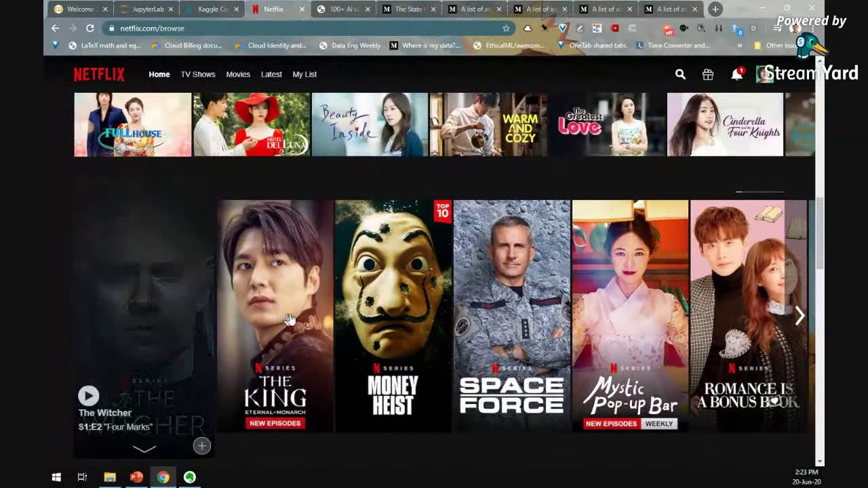Open a new browser tab
868x488 pixels.
(x=715, y=9)
